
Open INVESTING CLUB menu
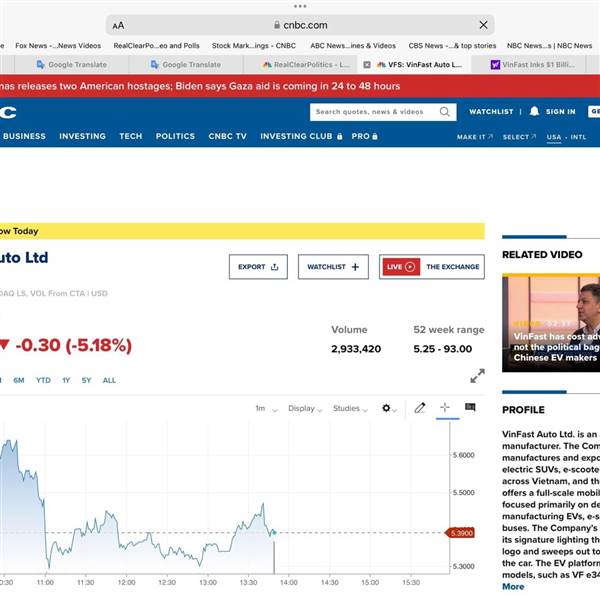301,136
